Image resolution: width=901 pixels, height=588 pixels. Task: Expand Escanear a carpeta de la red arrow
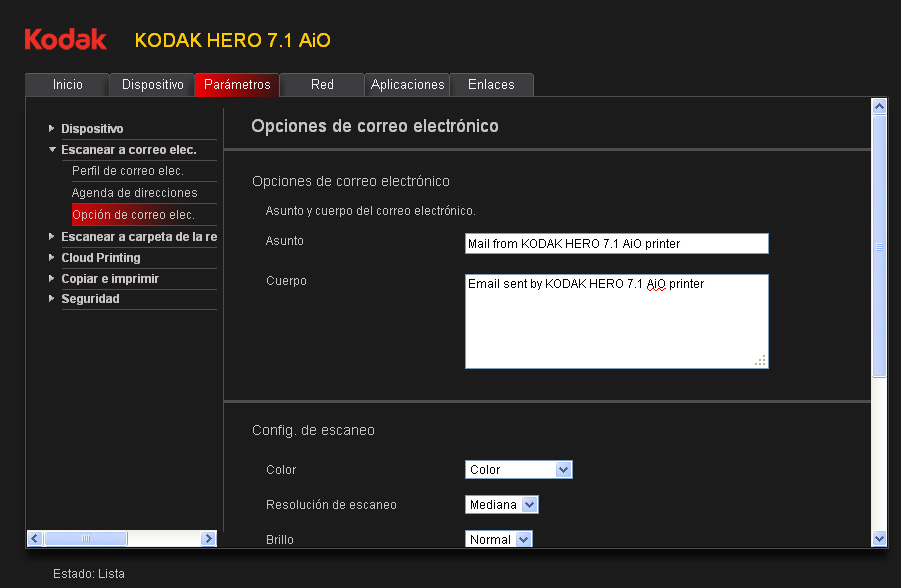point(51,236)
